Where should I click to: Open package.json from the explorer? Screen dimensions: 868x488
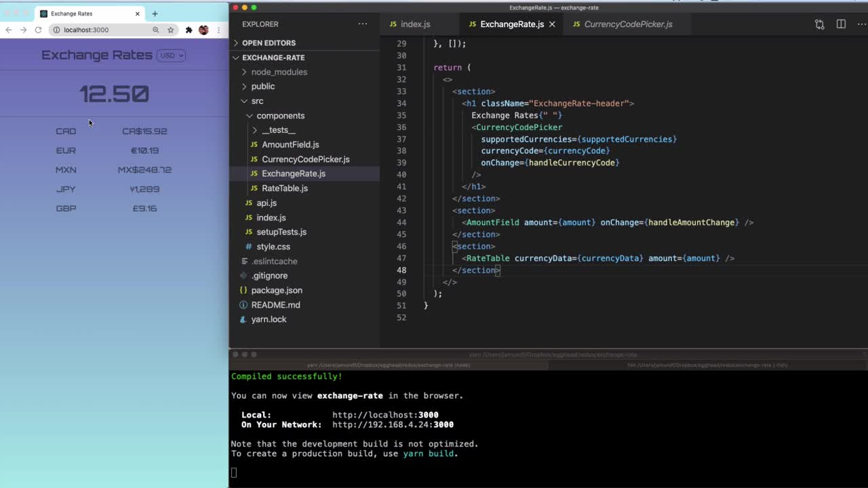tap(277, 290)
